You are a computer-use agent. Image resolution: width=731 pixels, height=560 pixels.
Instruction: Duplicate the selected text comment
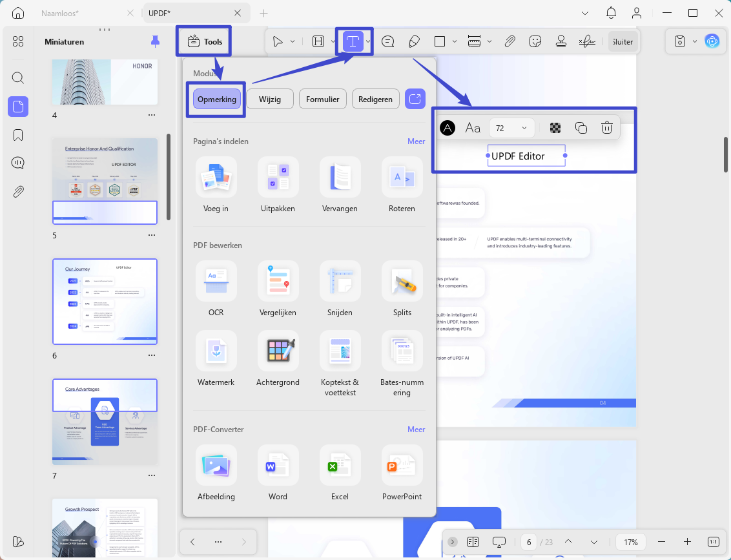[581, 128]
